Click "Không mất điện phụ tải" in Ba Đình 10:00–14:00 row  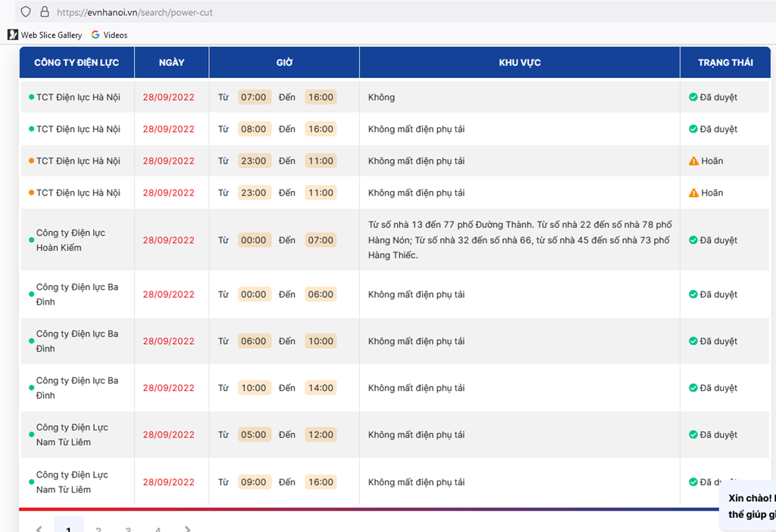coord(416,388)
